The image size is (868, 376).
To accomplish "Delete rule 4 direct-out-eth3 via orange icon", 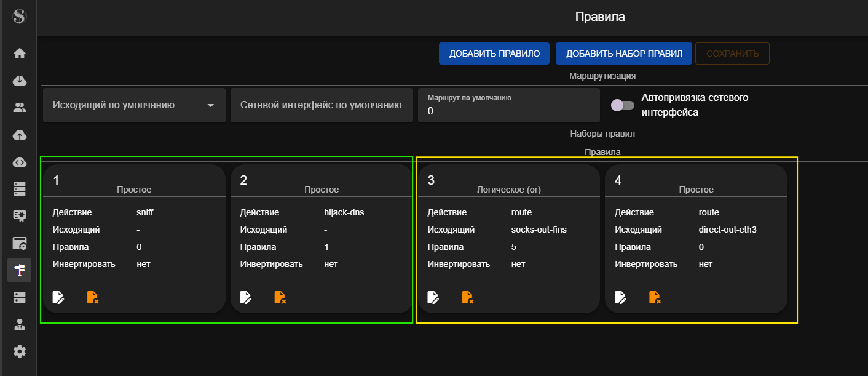I will [x=655, y=298].
